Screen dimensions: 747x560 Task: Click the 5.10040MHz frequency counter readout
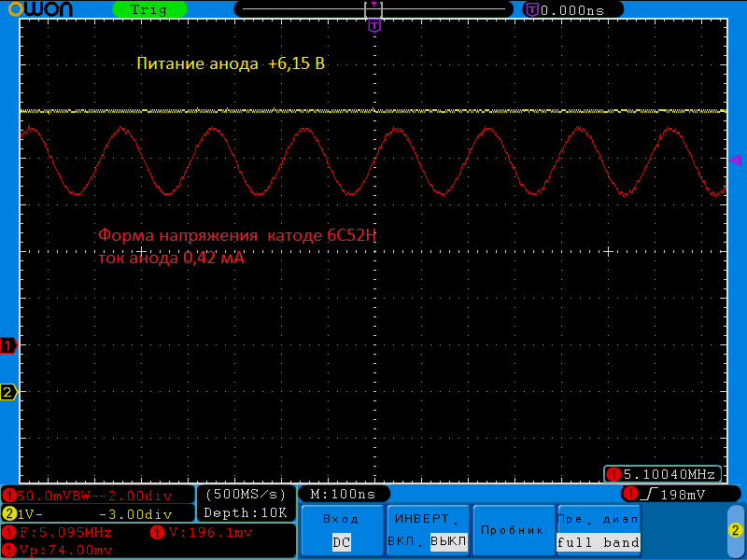click(663, 474)
